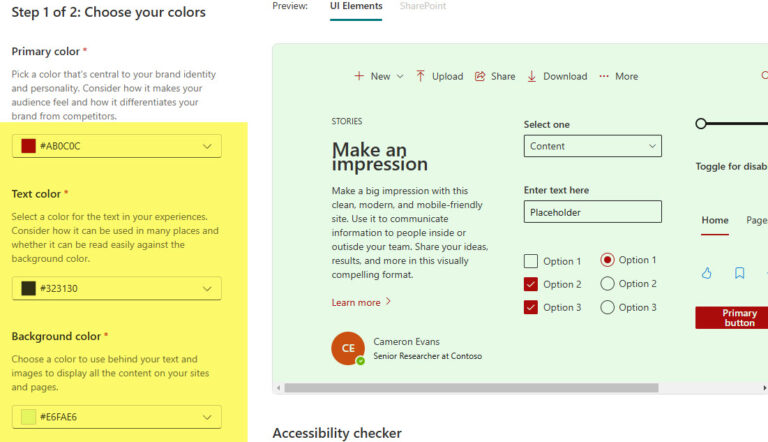Select the Option 2 radio button
The width and height of the screenshot is (768, 442).
[x=607, y=283]
